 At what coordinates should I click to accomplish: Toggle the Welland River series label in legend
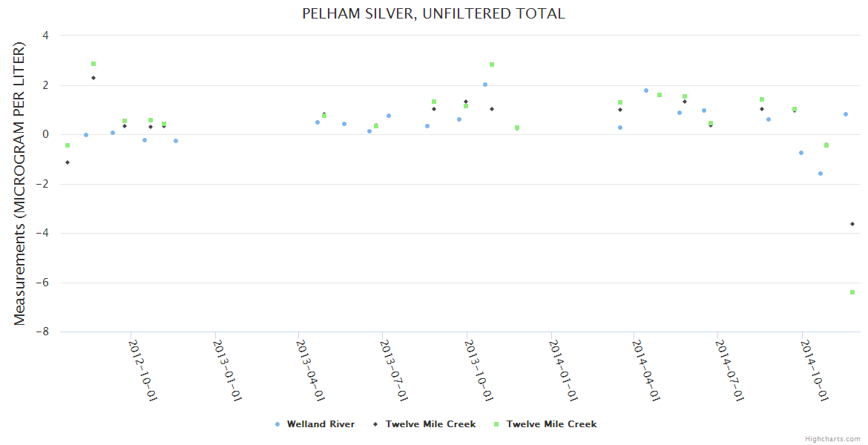(x=320, y=424)
